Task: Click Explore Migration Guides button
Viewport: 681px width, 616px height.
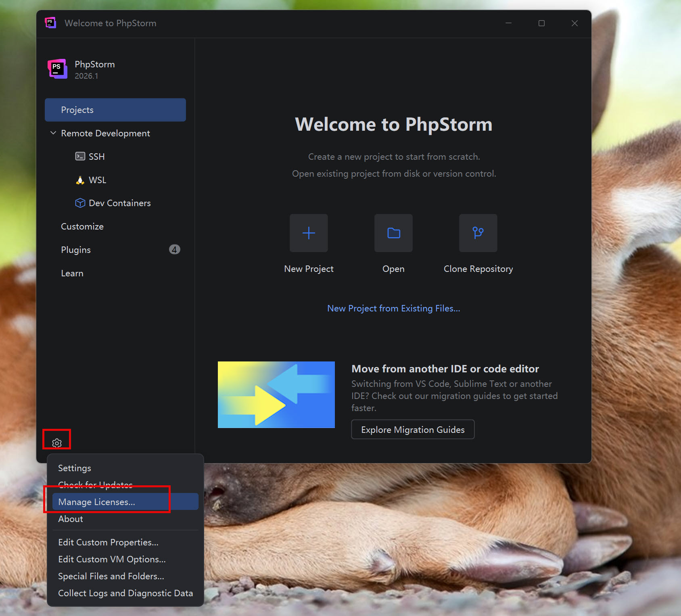Action: click(x=413, y=430)
